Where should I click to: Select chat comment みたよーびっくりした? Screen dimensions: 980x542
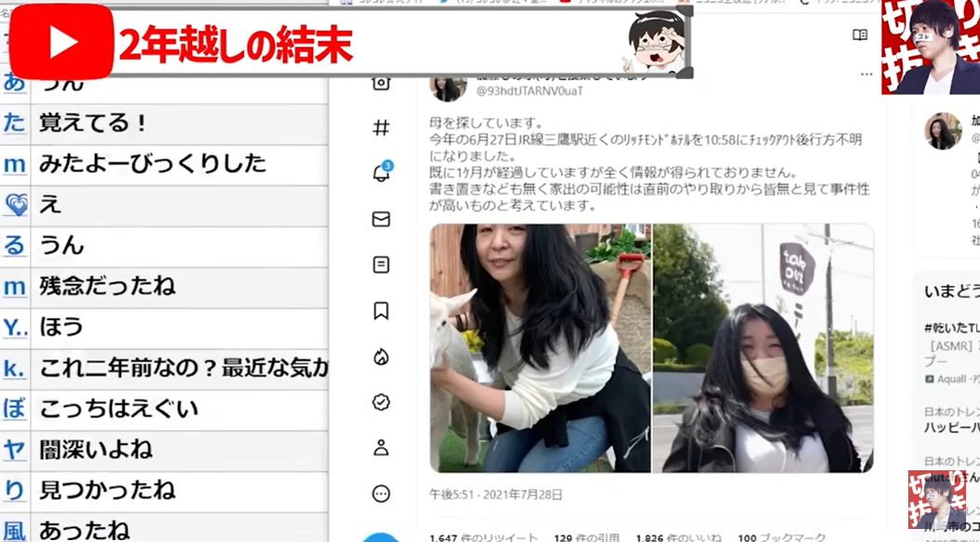(x=153, y=164)
